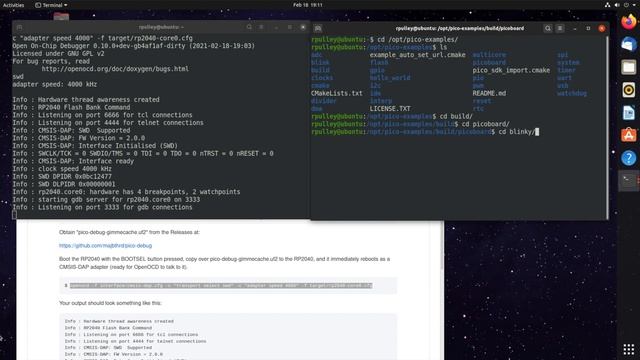Viewport: 640px width, 360px height.
Task: Click the highlighted openocd command in browser
Action: [220, 285]
